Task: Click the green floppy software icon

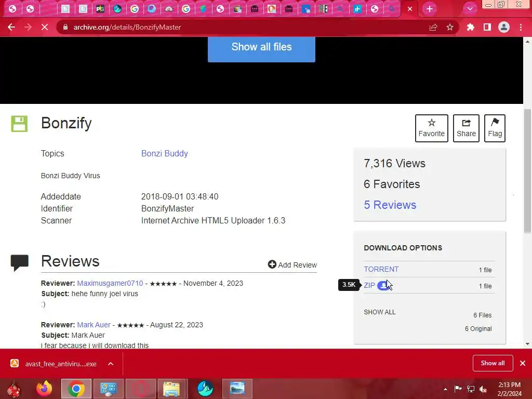Action: 19,124
